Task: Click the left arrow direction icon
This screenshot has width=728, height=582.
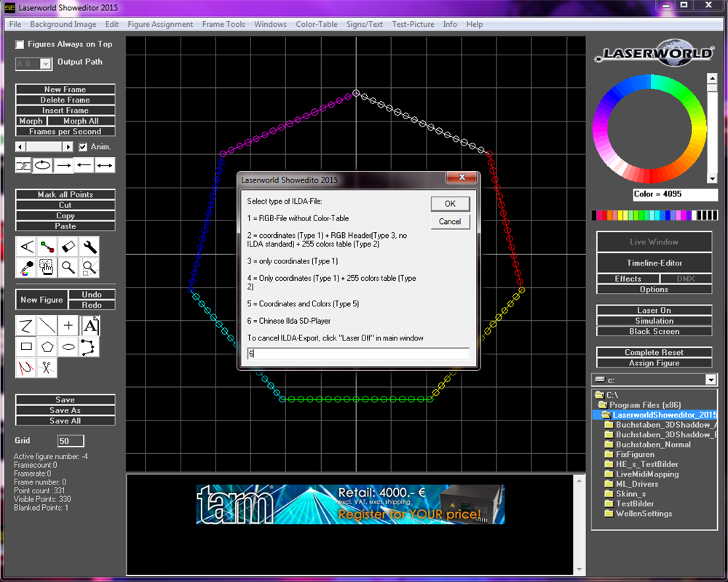Action: click(x=84, y=165)
